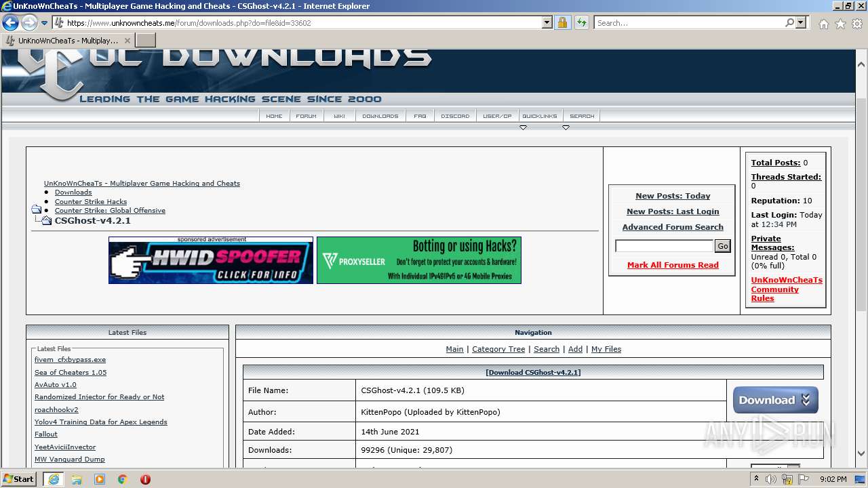The height and width of the screenshot is (488, 868).
Task: Focus the forum search input field
Action: [664, 246]
